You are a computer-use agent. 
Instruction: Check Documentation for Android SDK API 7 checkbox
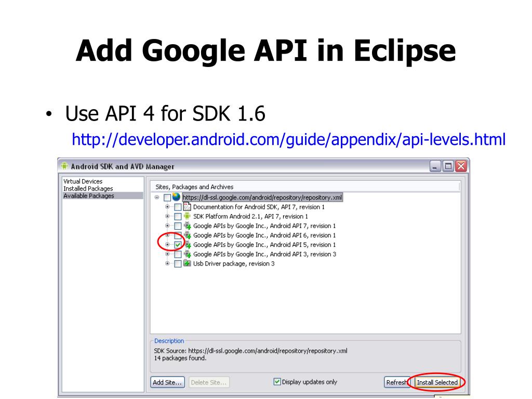tap(178, 207)
